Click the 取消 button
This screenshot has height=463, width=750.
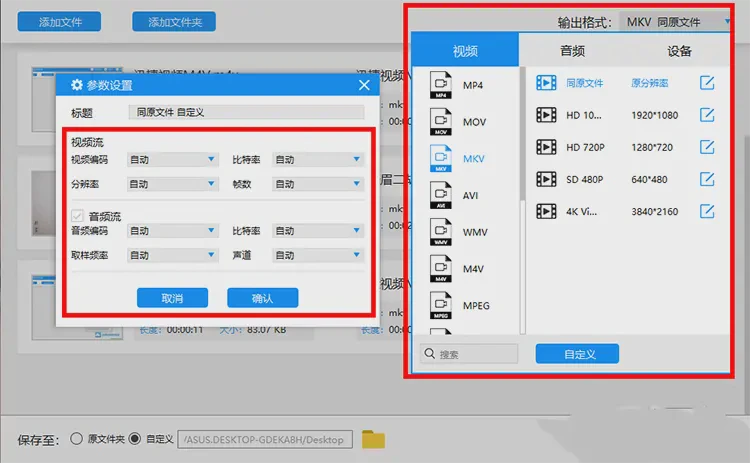click(x=172, y=298)
